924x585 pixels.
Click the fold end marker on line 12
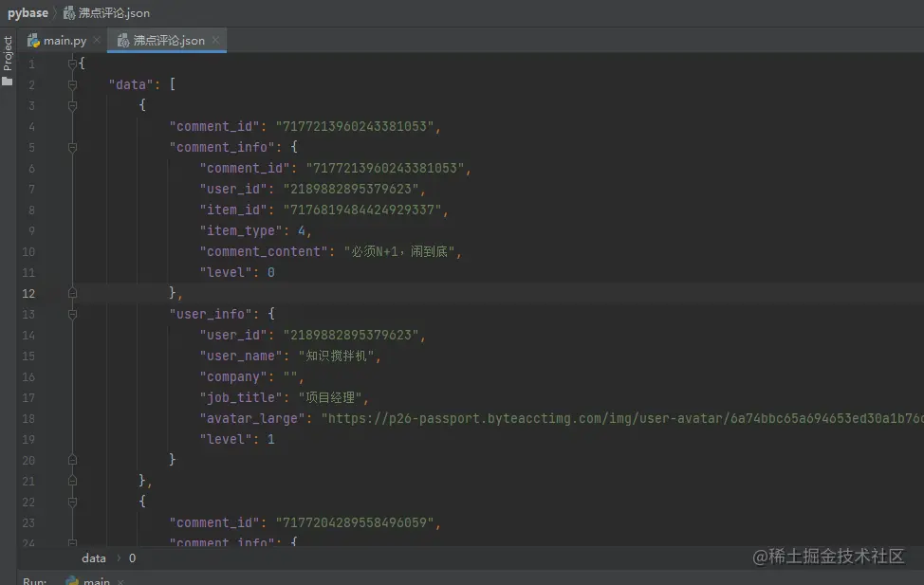[x=72, y=293]
